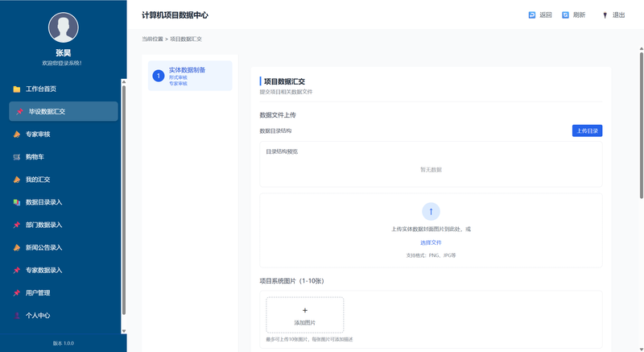Open 专家审核 in the sidebar
The width and height of the screenshot is (644, 352).
(38, 135)
